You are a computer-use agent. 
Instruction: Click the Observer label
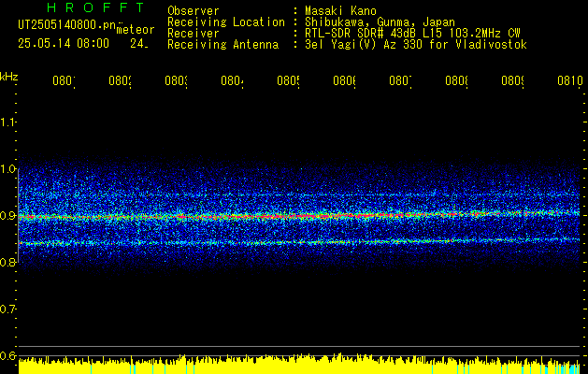[x=194, y=11]
